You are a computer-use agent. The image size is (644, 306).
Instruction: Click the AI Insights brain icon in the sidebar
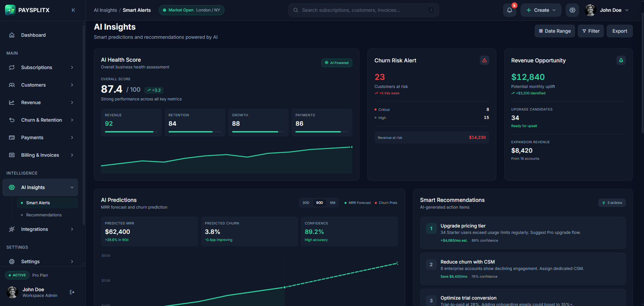[x=12, y=187]
